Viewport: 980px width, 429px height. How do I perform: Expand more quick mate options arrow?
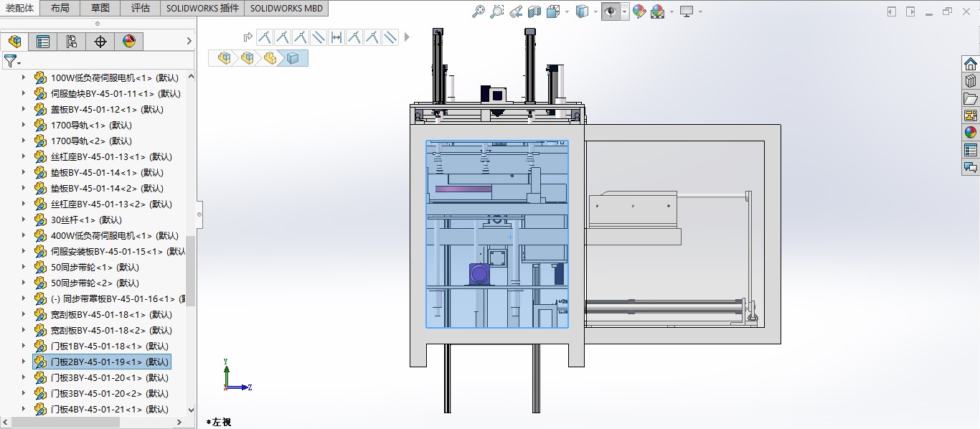pyautogui.click(x=407, y=37)
